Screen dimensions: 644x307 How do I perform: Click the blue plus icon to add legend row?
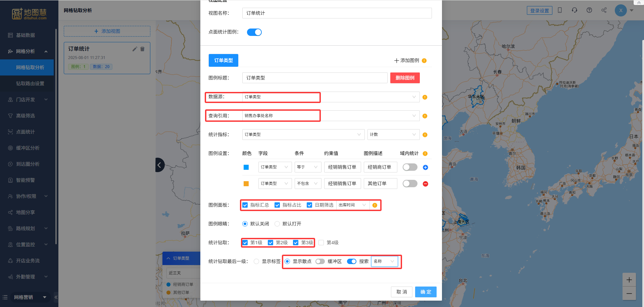[x=425, y=167]
